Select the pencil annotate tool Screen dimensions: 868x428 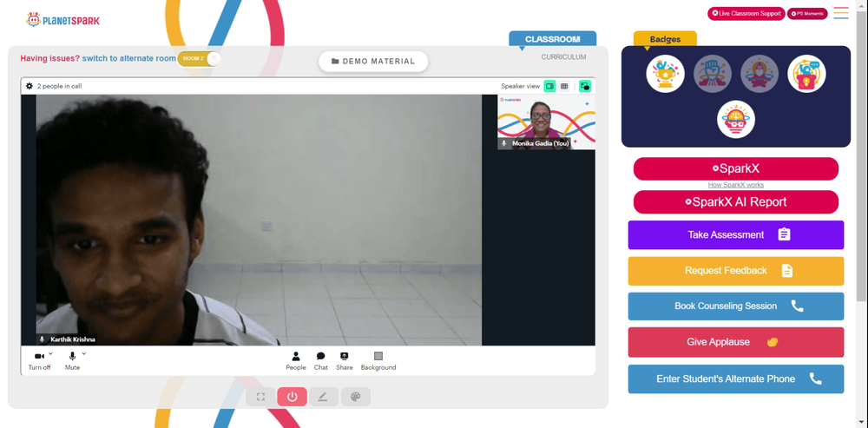pos(323,397)
